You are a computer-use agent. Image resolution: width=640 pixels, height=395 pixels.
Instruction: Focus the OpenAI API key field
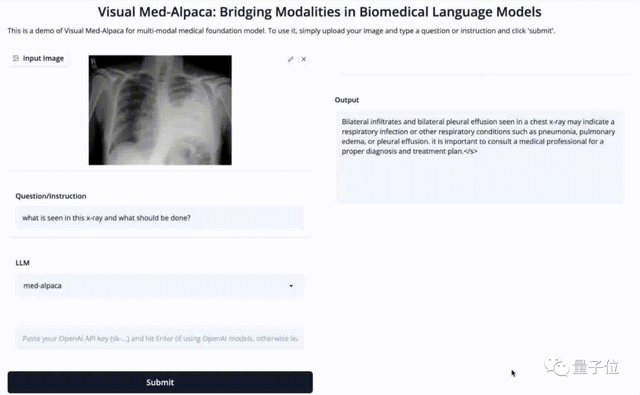(x=160, y=338)
